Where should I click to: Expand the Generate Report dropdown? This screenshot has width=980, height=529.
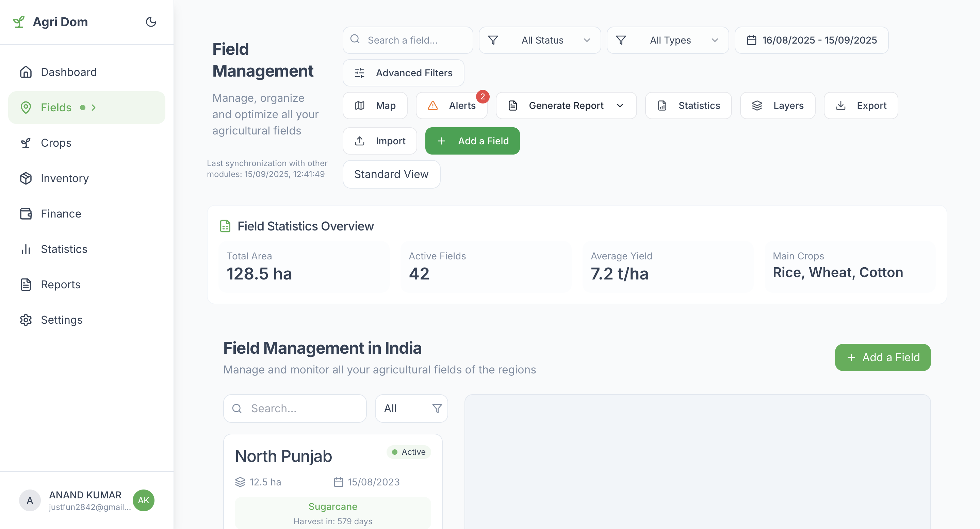coord(566,106)
